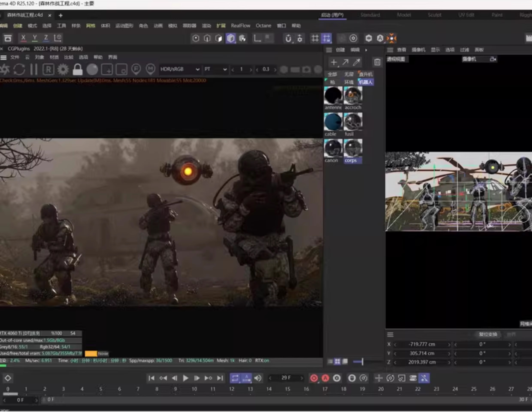The image size is (532, 412).
Task: Click frame 15 on the timeline ruler
Action: (288, 389)
